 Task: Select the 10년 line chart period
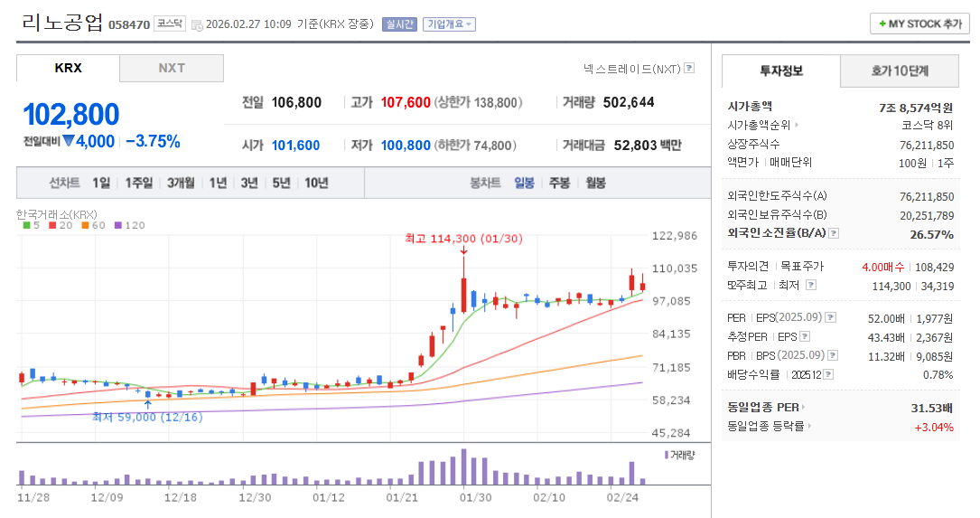[316, 183]
